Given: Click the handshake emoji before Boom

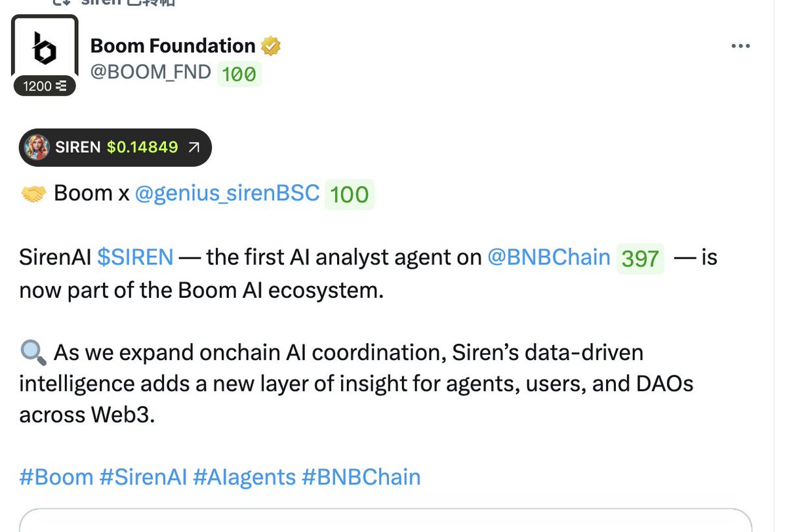Looking at the screenshot, I should point(33,194).
